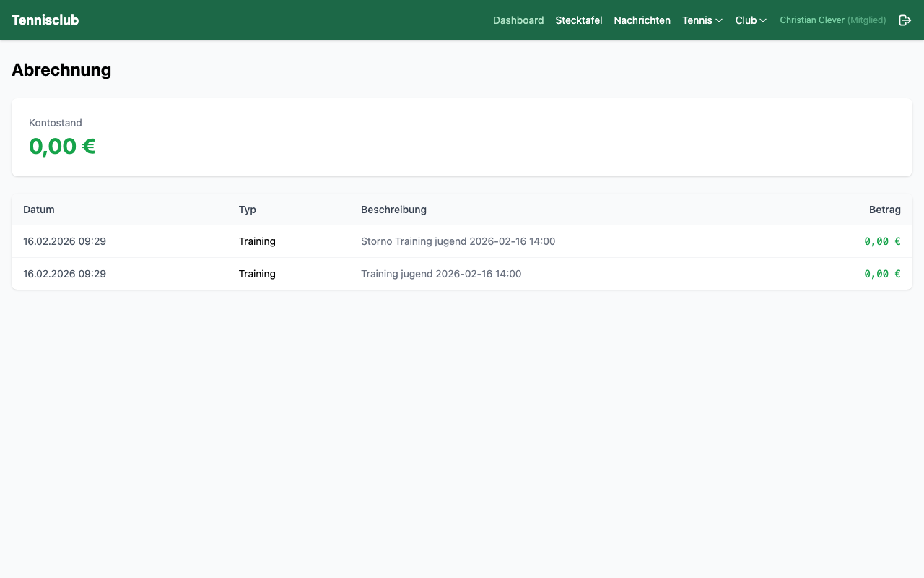924x578 pixels.
Task: Go to the Dashboard page
Action: 518,20
